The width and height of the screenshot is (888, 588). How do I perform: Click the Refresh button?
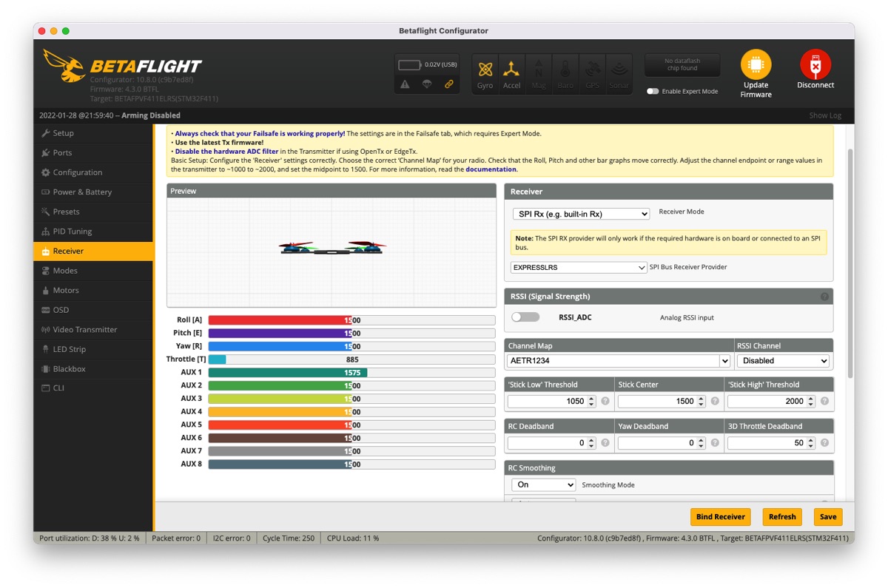[x=782, y=517]
